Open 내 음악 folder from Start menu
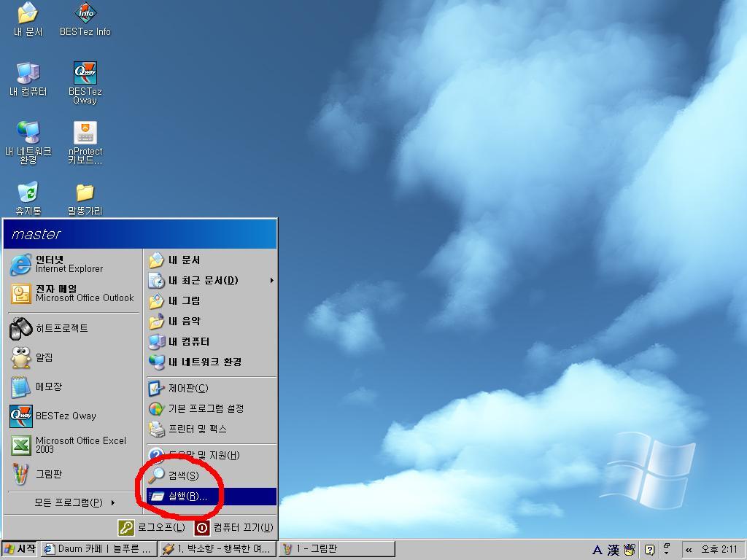The image size is (747, 560). tap(212, 322)
